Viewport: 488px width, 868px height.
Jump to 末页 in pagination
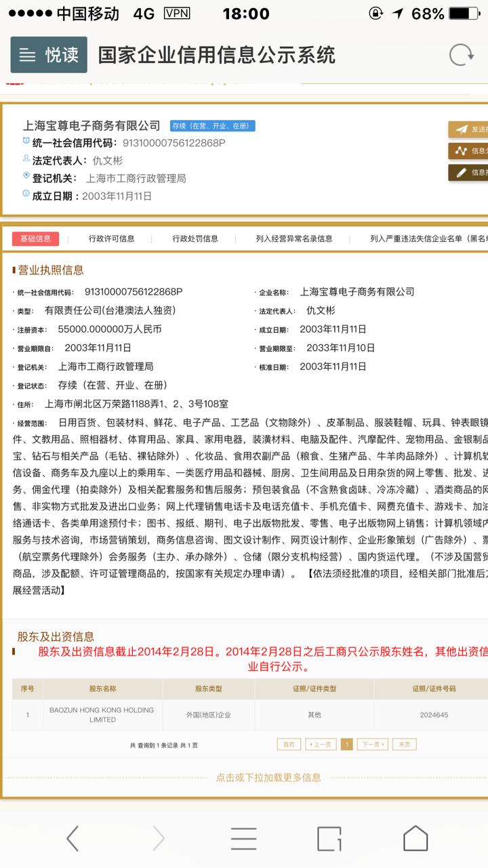(x=405, y=744)
